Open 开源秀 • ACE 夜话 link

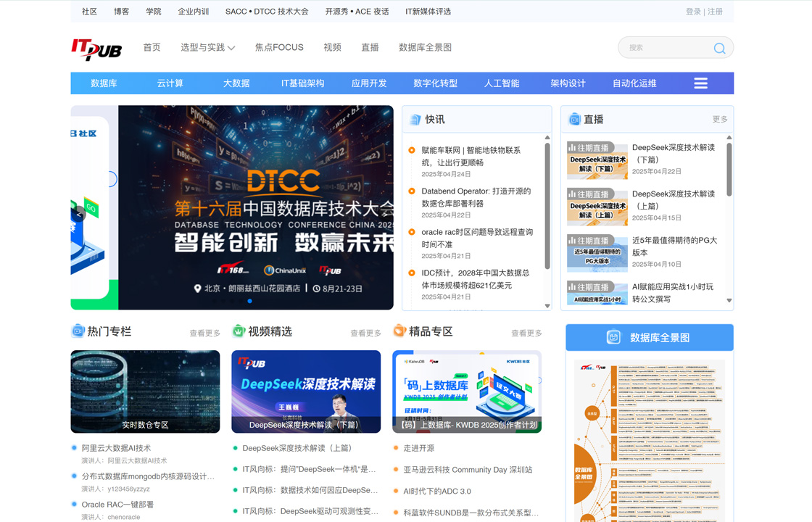pos(357,12)
